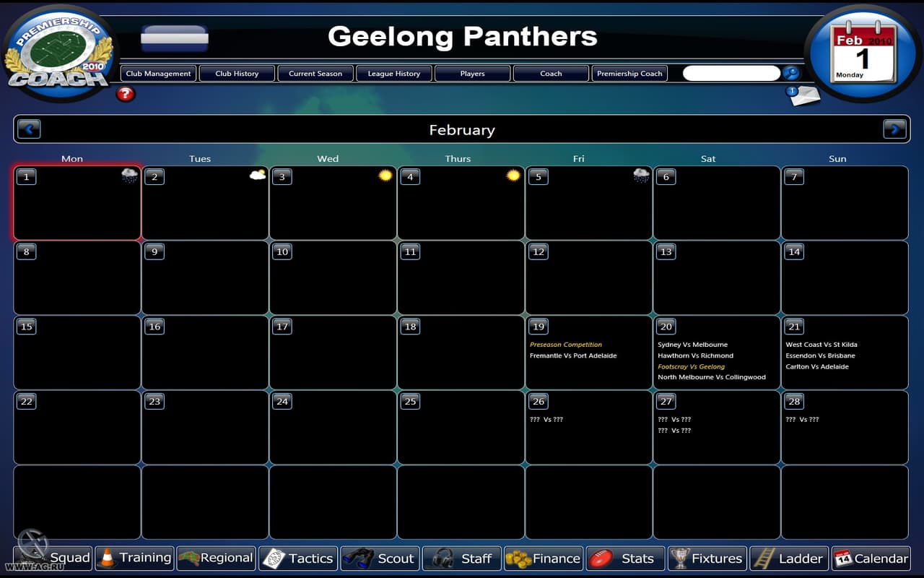Go to next month with right arrow
The width and height of the screenshot is (924, 578).
[894, 129]
